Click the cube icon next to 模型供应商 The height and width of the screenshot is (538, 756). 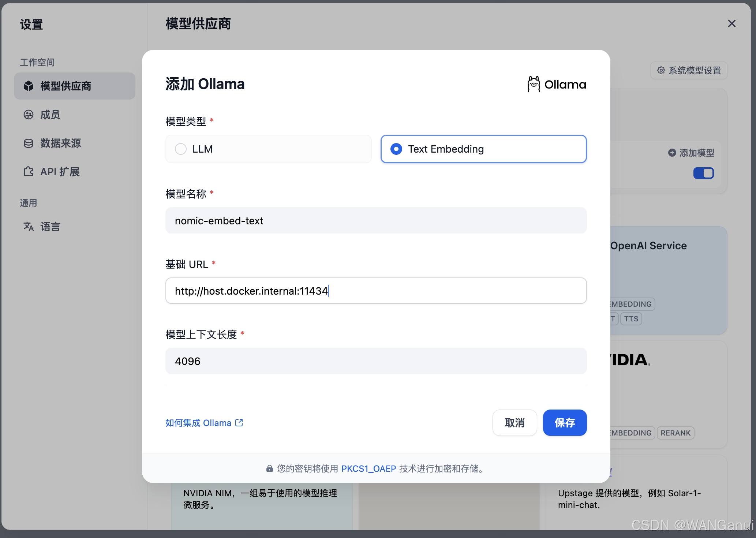[x=29, y=86]
